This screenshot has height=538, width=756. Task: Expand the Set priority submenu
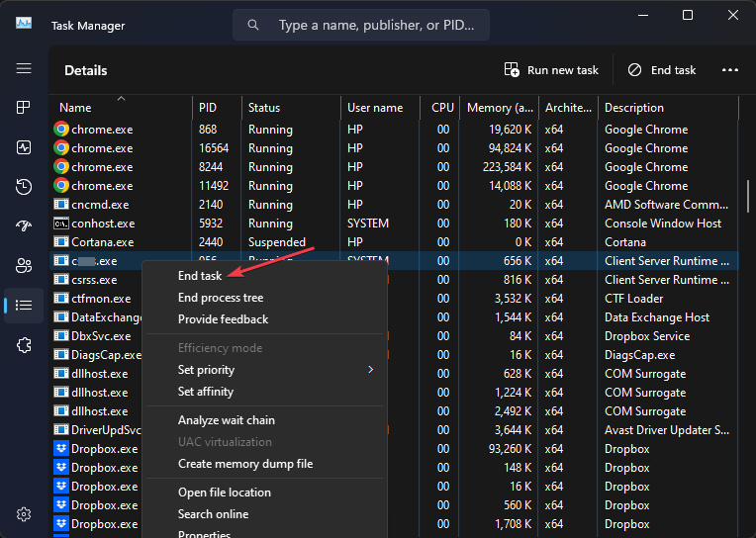coord(264,370)
